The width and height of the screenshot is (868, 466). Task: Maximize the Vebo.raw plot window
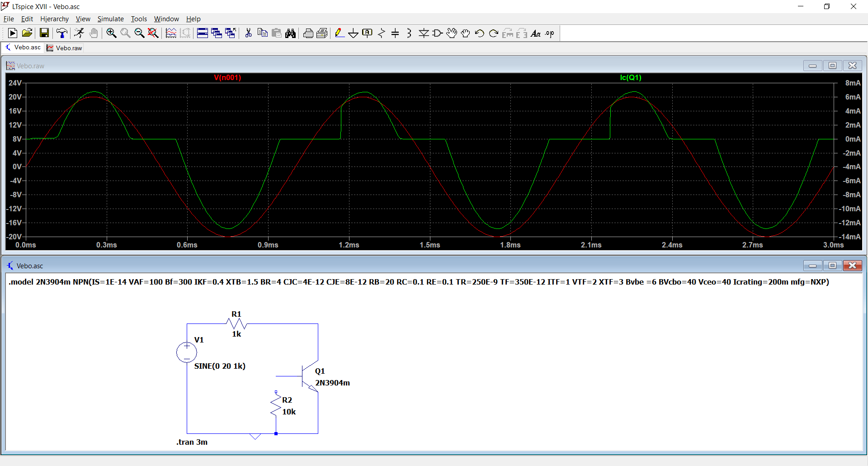click(x=832, y=66)
